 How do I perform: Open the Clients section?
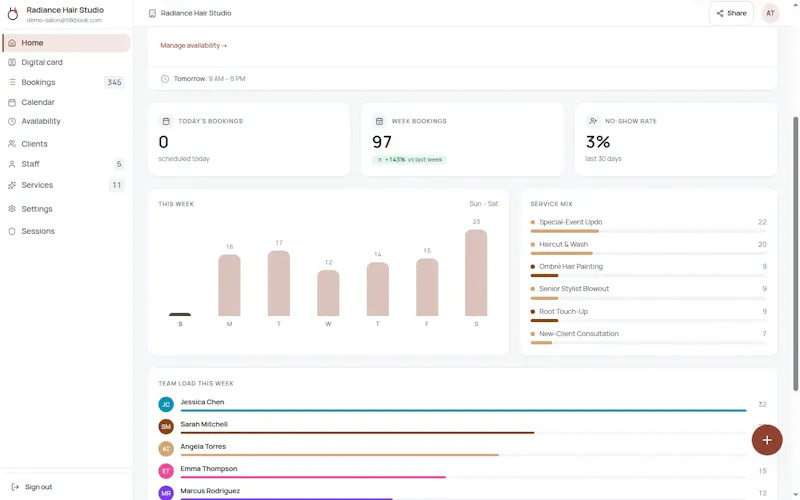(66, 144)
